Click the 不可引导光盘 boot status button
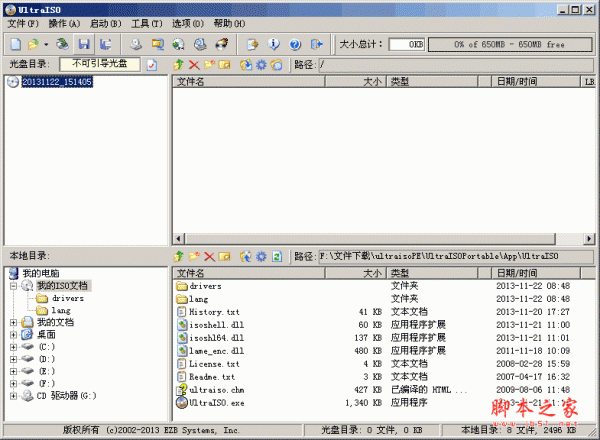600x440 pixels. 100,64
